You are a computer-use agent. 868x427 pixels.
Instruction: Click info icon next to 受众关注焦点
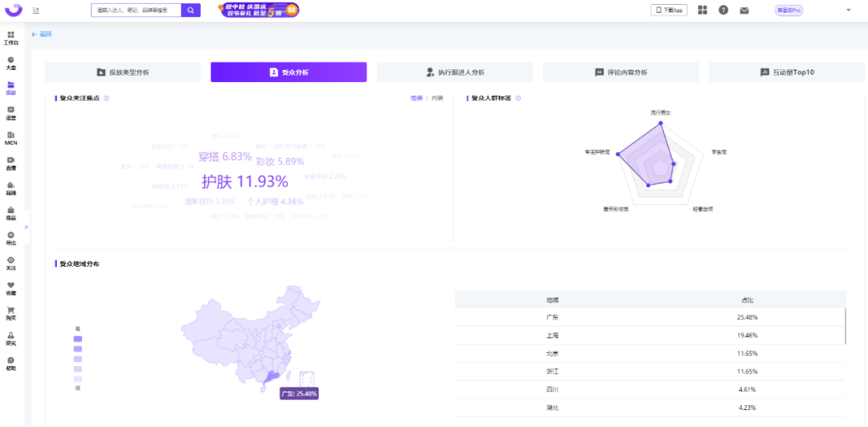pyautogui.click(x=106, y=98)
